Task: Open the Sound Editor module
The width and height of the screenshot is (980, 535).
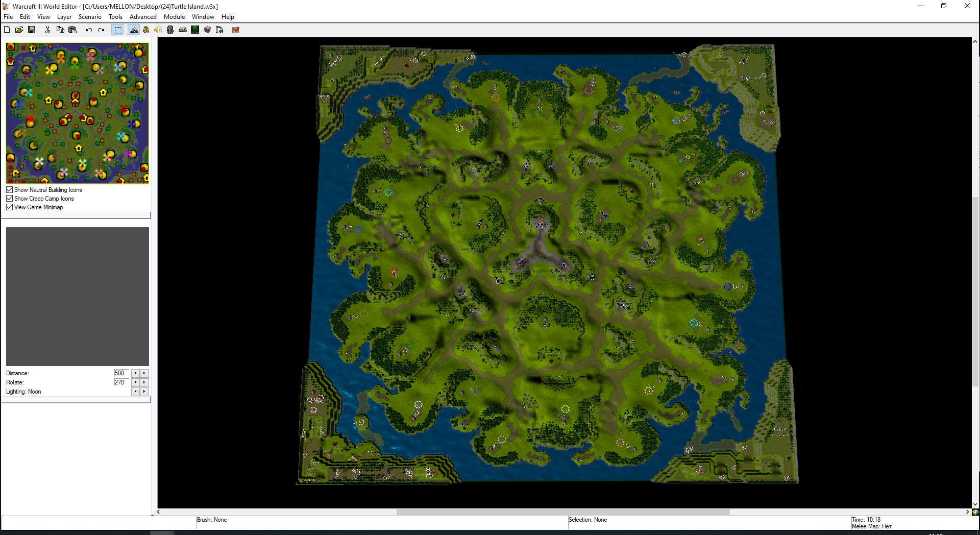Action: click(158, 30)
